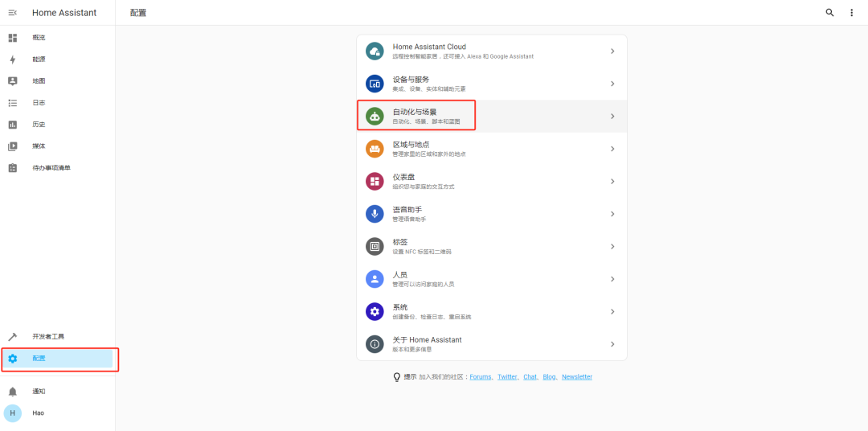The height and width of the screenshot is (431, 868).
Task: Open the Chat community link
Action: point(530,376)
